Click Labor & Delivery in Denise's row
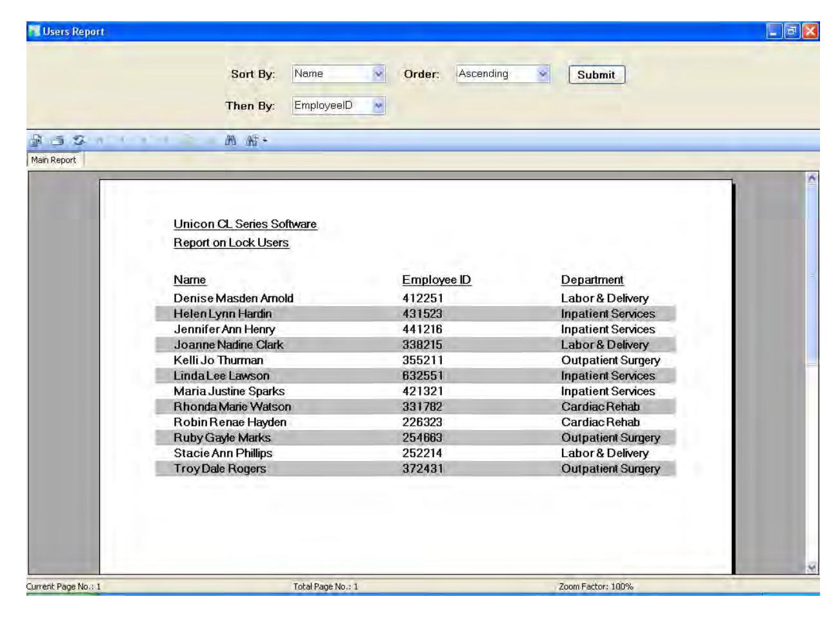The height and width of the screenshot is (617, 840). [x=605, y=298]
